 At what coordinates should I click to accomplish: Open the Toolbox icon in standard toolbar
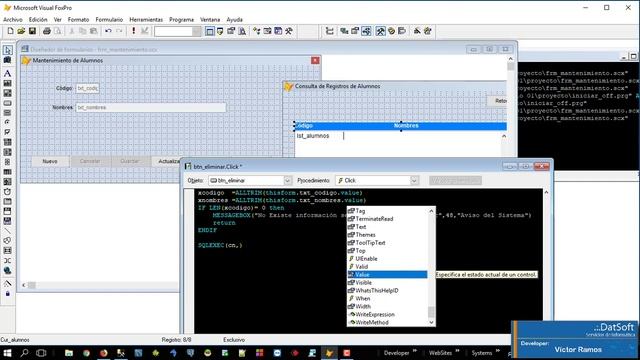tap(289, 31)
